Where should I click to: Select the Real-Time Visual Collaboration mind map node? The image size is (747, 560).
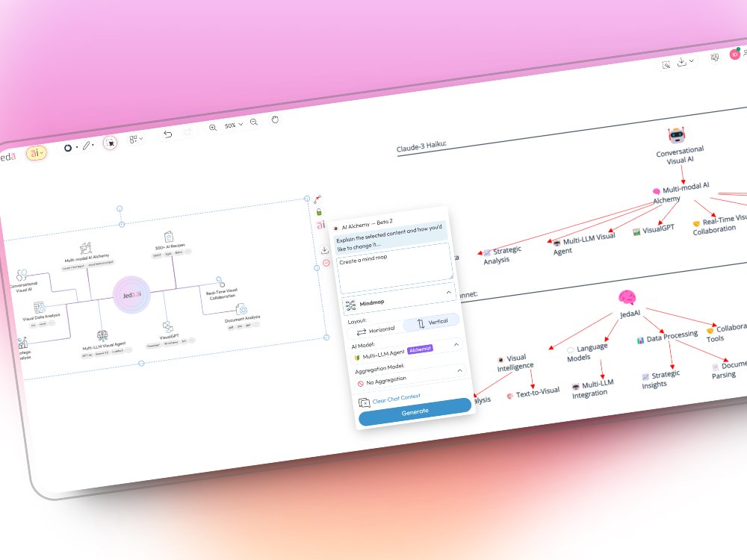(x=221, y=290)
